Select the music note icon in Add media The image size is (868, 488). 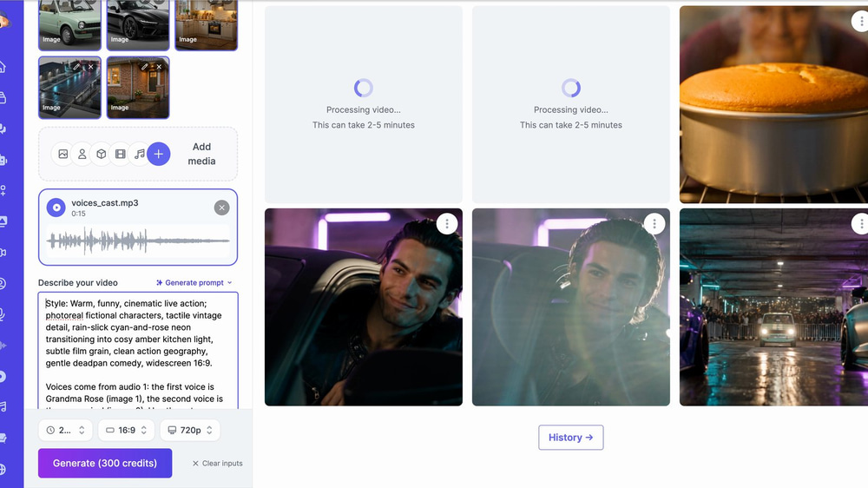point(139,154)
